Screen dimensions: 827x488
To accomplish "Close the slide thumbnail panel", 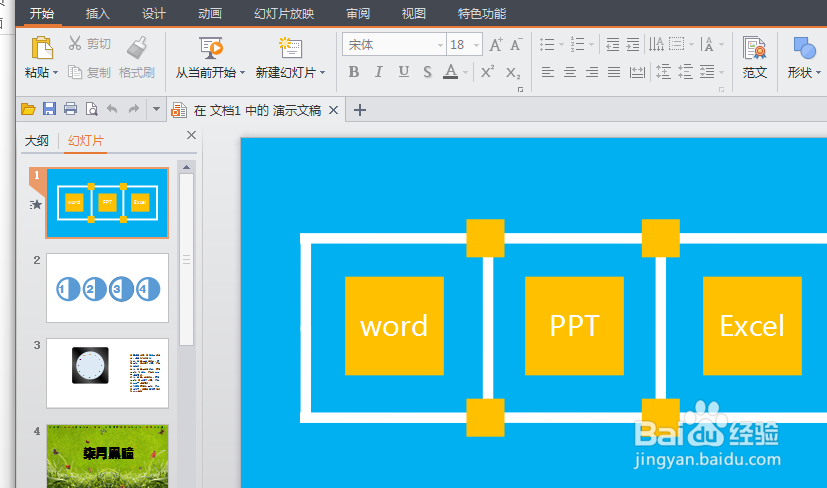I will pyautogui.click(x=191, y=135).
